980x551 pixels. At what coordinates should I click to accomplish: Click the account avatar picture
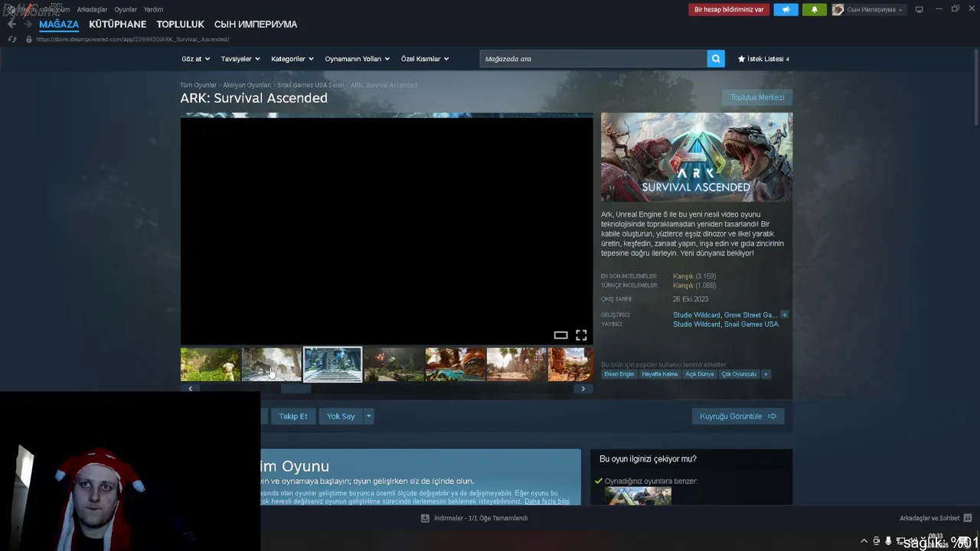[x=838, y=10]
